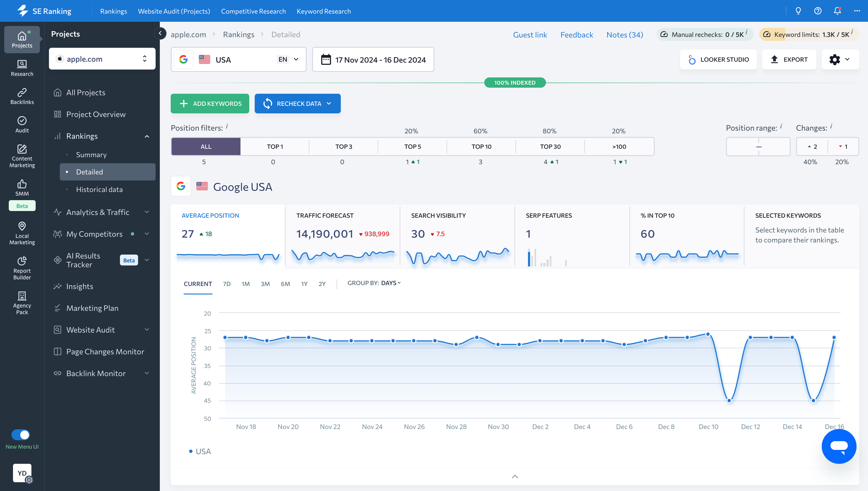Select the TRAFFIC FORECAST metric card
The image size is (868, 491).
point(342,236)
